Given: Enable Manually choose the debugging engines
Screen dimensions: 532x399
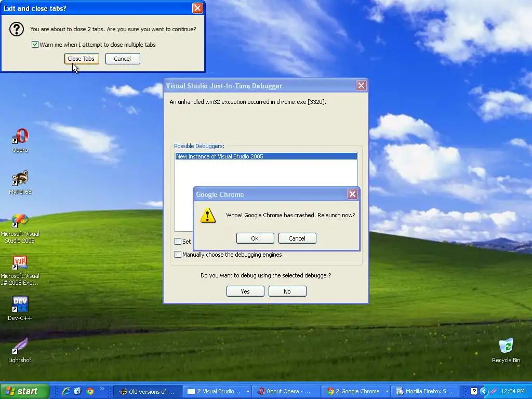Looking at the screenshot, I should pos(178,255).
